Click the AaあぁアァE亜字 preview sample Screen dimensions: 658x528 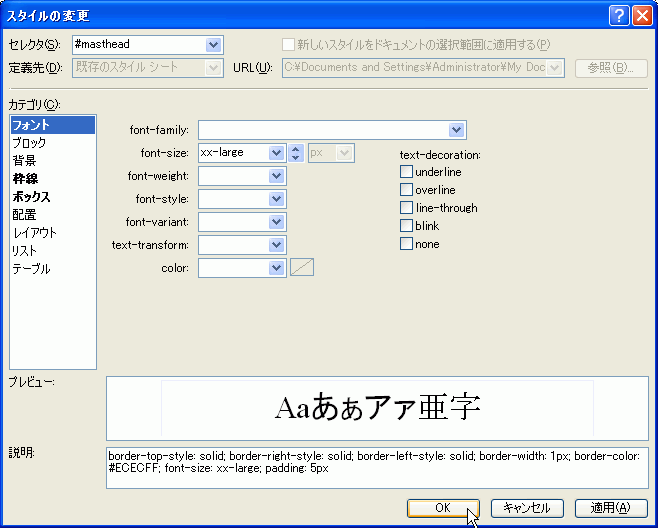tap(377, 408)
